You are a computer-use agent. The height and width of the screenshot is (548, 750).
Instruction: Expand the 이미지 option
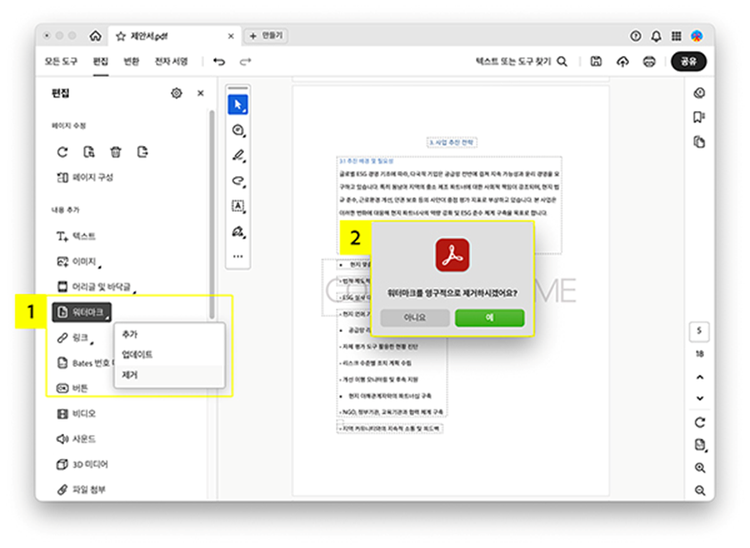(x=79, y=262)
